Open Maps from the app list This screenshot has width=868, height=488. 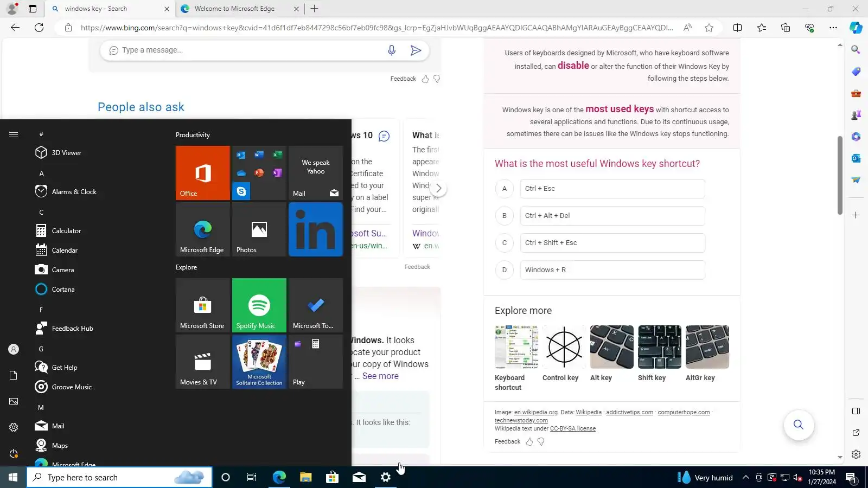pyautogui.click(x=98, y=446)
